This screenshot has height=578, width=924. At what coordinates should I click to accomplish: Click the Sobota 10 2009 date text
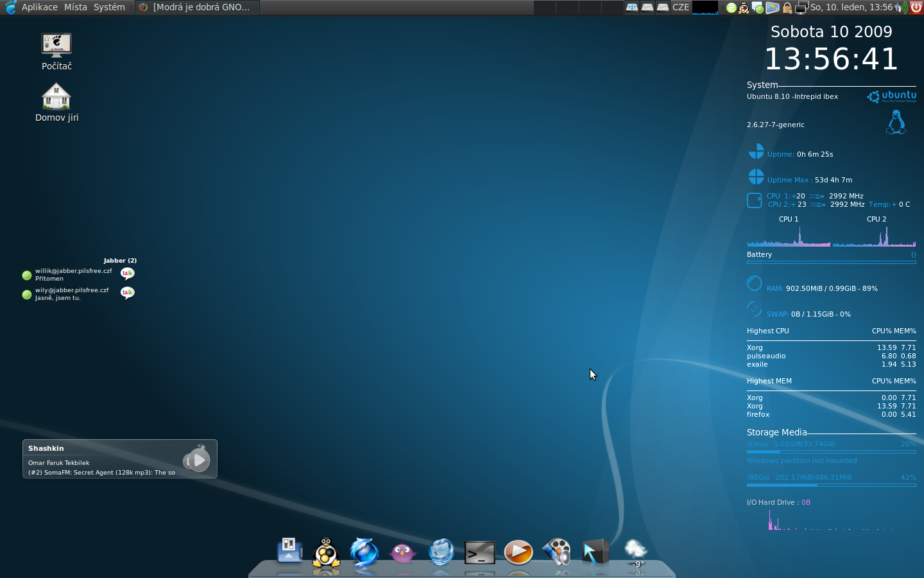click(x=831, y=31)
